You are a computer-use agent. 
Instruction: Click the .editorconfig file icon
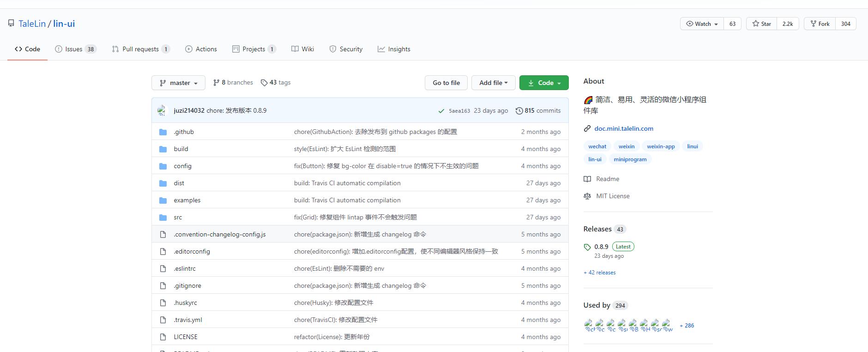pyautogui.click(x=163, y=252)
